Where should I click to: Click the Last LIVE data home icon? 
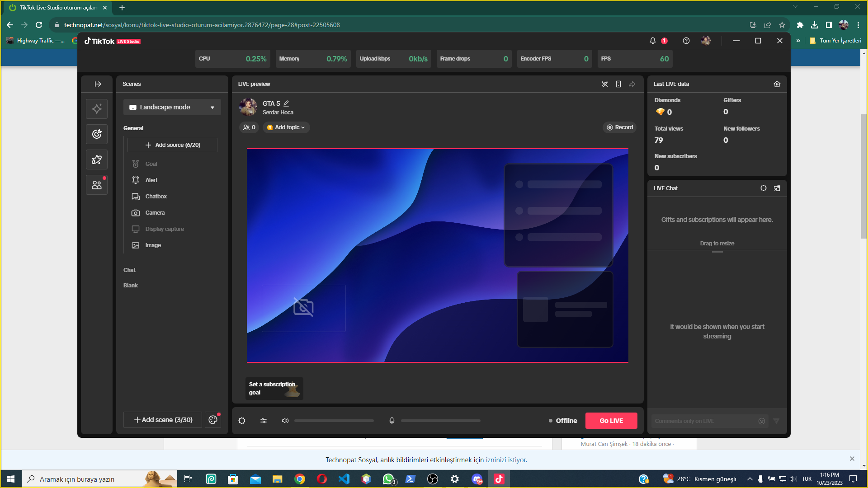(x=777, y=84)
